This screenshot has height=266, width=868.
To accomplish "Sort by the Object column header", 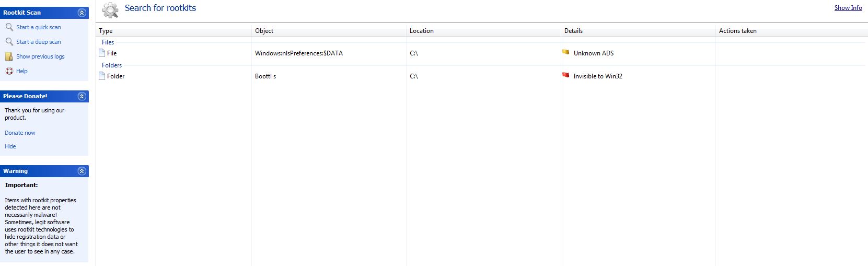I will pos(329,31).
